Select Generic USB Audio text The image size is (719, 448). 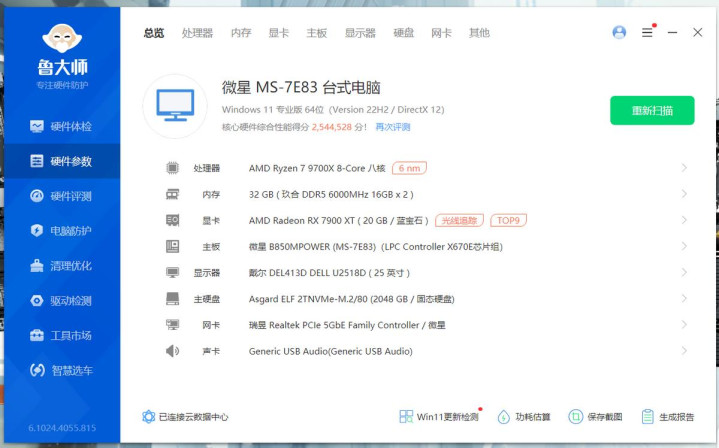pos(331,351)
